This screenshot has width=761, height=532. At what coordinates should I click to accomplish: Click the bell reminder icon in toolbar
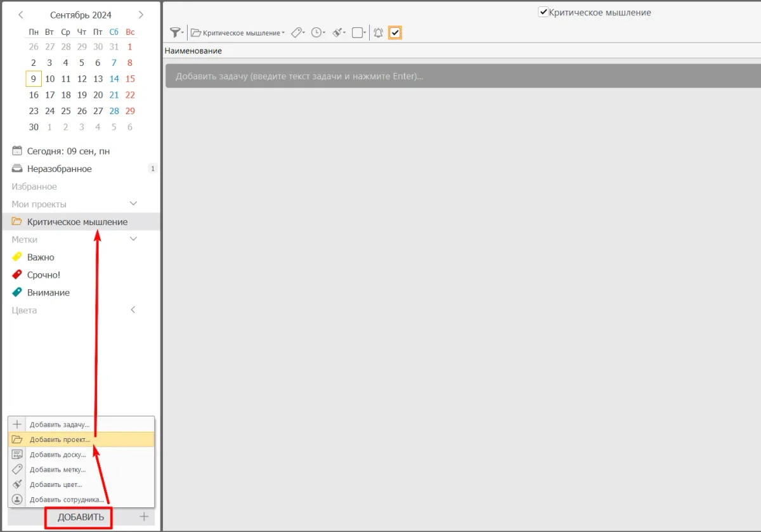tap(378, 33)
